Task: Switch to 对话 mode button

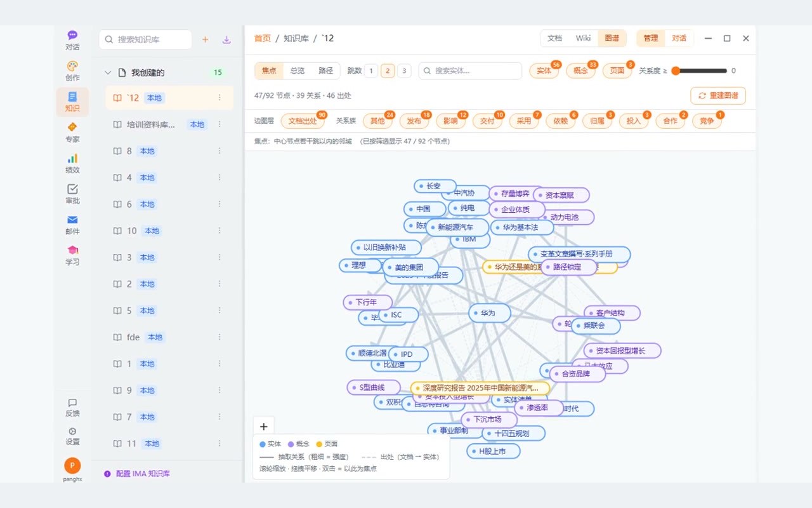Action: pyautogui.click(x=679, y=38)
